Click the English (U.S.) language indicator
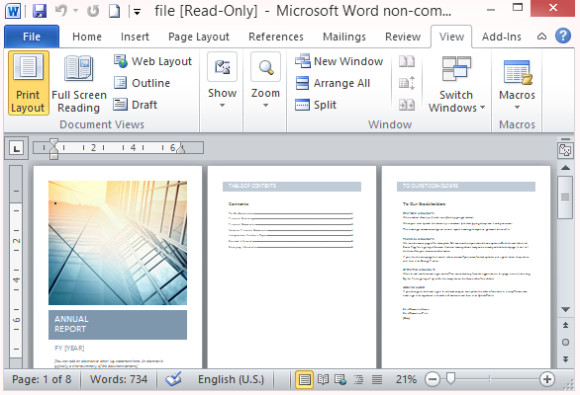This screenshot has height=395, width=580. point(231,379)
